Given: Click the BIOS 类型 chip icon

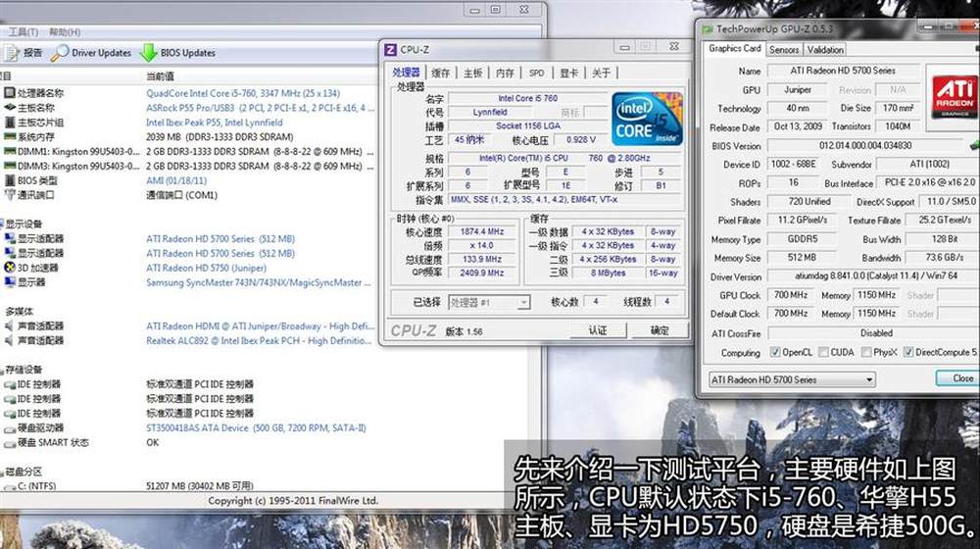Looking at the screenshot, I should click(x=10, y=180).
